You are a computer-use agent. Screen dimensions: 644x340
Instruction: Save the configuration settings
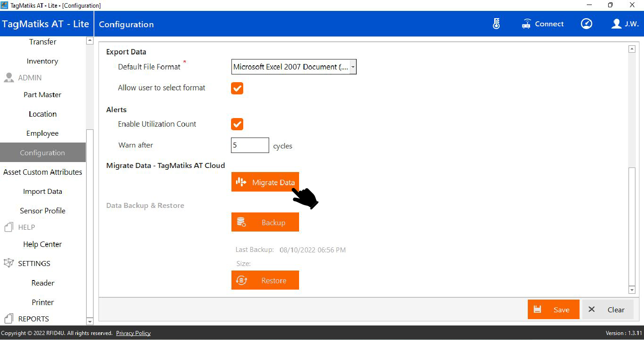553,310
